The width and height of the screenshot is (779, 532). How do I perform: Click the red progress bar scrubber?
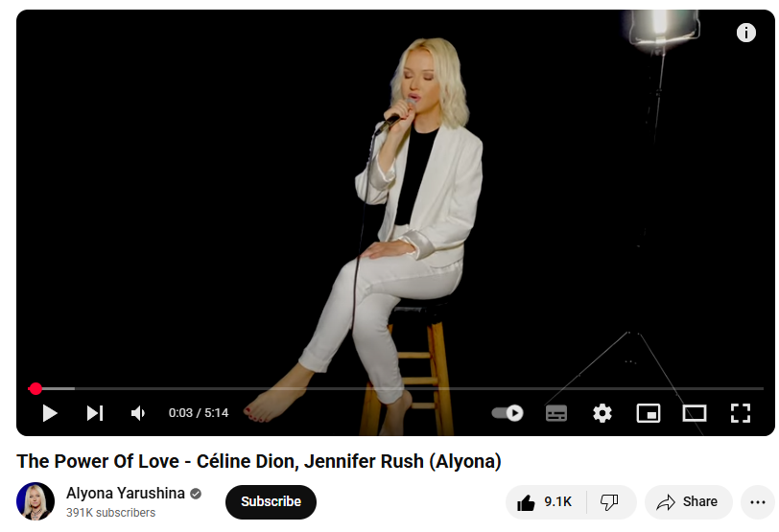pyautogui.click(x=35, y=388)
